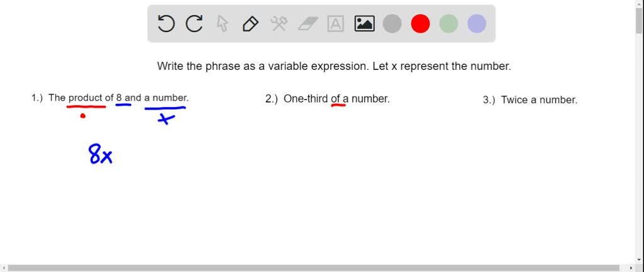
Task: Choose the text box tool
Action: point(336,24)
